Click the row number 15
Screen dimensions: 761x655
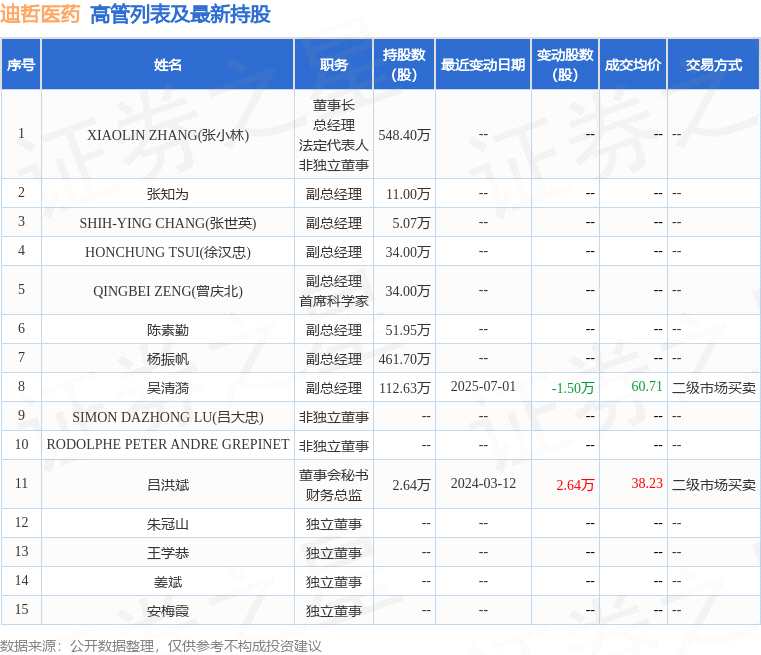coord(21,609)
